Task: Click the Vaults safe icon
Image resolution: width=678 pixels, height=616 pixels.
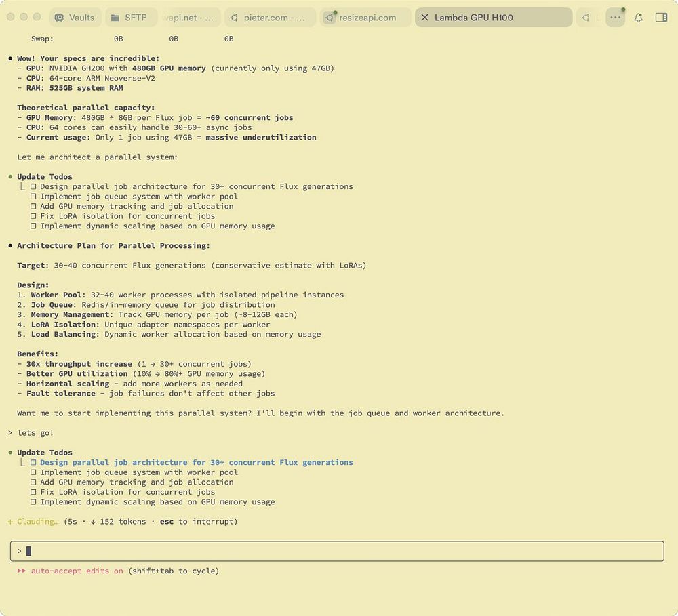Action: tap(60, 18)
